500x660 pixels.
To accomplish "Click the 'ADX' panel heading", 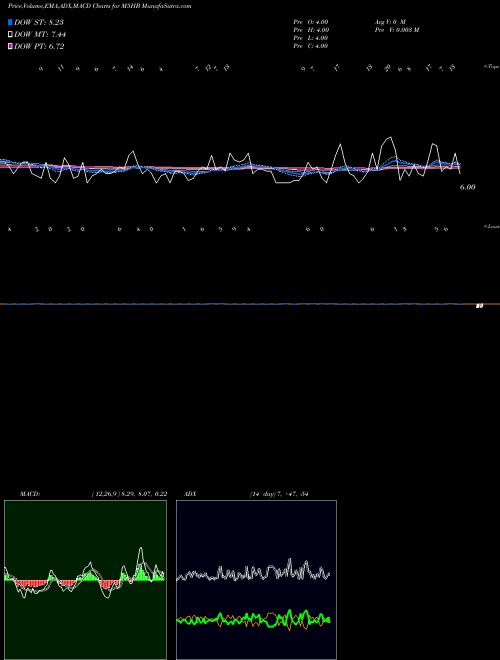I will 190,494.
